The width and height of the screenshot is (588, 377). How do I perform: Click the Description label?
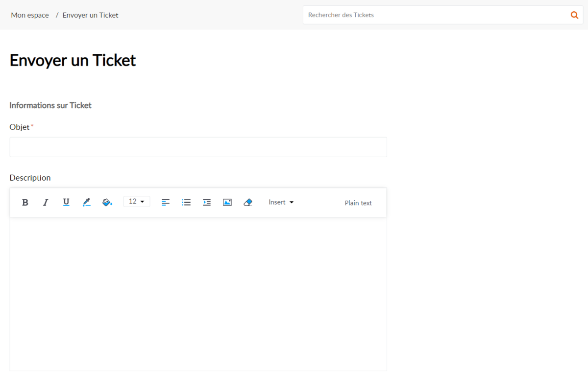[30, 178]
